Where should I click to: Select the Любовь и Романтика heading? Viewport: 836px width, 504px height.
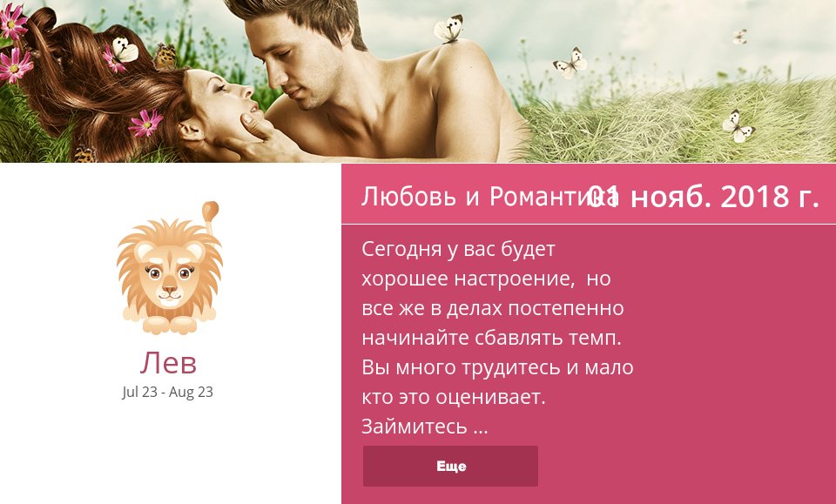tap(489, 197)
